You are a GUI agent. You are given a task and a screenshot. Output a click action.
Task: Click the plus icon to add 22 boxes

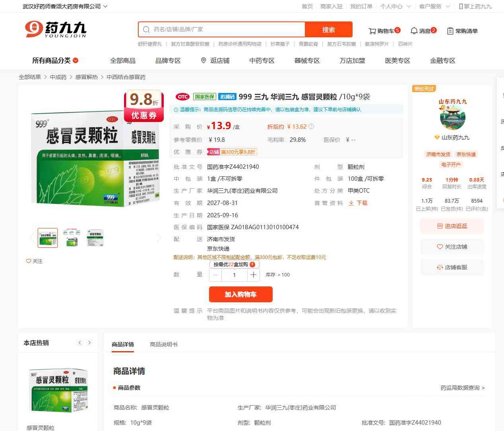tap(252, 265)
